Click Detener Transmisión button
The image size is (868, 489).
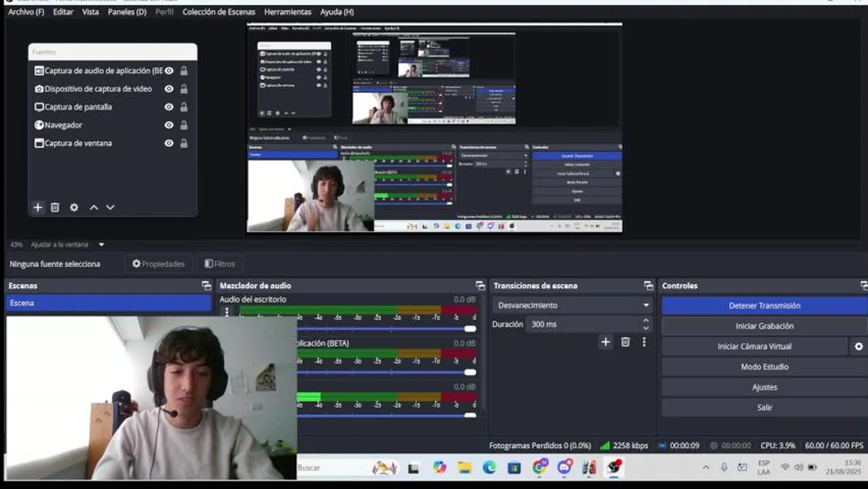tap(764, 306)
